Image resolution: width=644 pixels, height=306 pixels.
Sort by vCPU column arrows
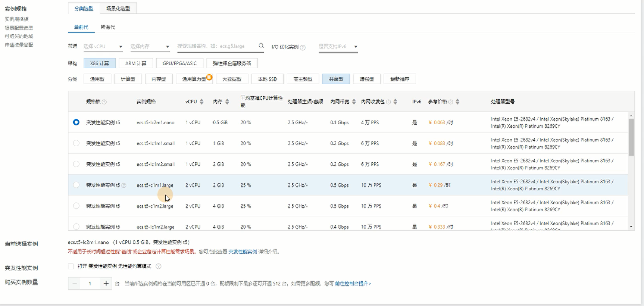click(x=201, y=102)
